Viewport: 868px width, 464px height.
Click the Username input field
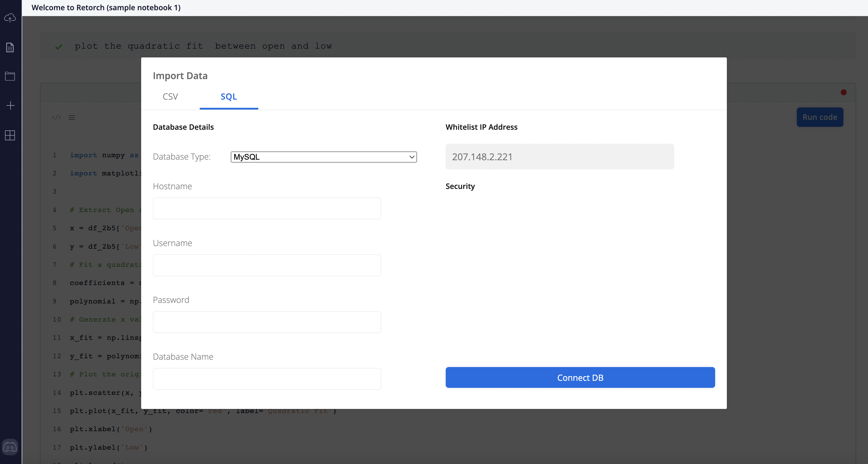[x=267, y=265]
